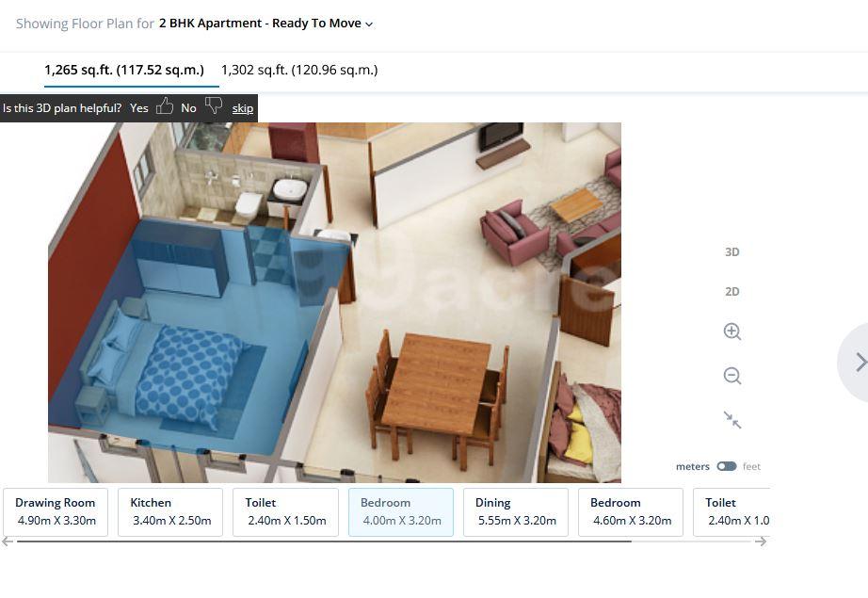Click the left arrow of room list

coord(8,541)
